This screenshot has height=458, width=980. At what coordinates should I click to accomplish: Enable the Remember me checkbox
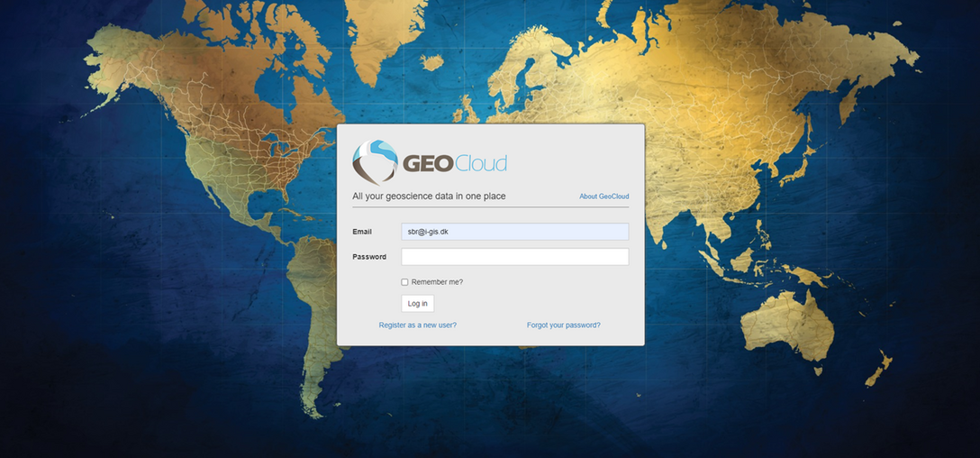(404, 282)
